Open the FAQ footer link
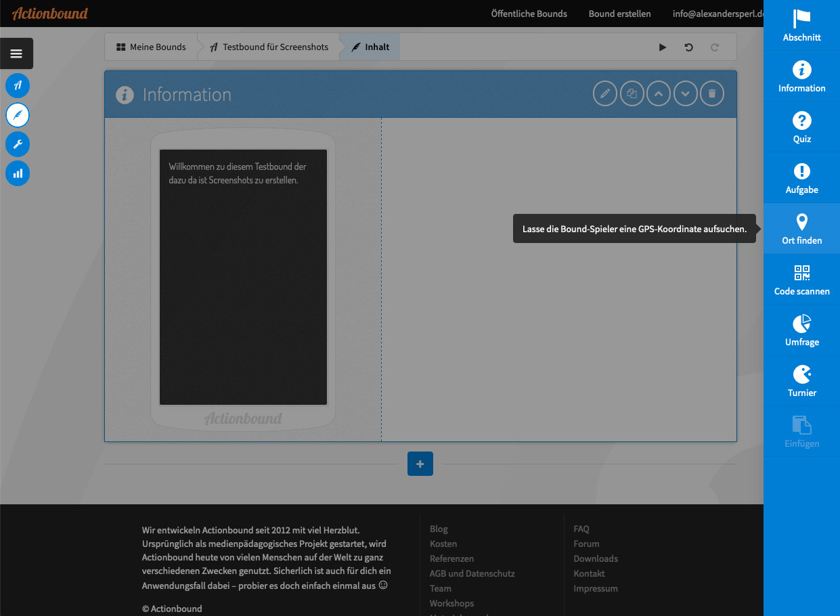The width and height of the screenshot is (840, 616). point(581,529)
